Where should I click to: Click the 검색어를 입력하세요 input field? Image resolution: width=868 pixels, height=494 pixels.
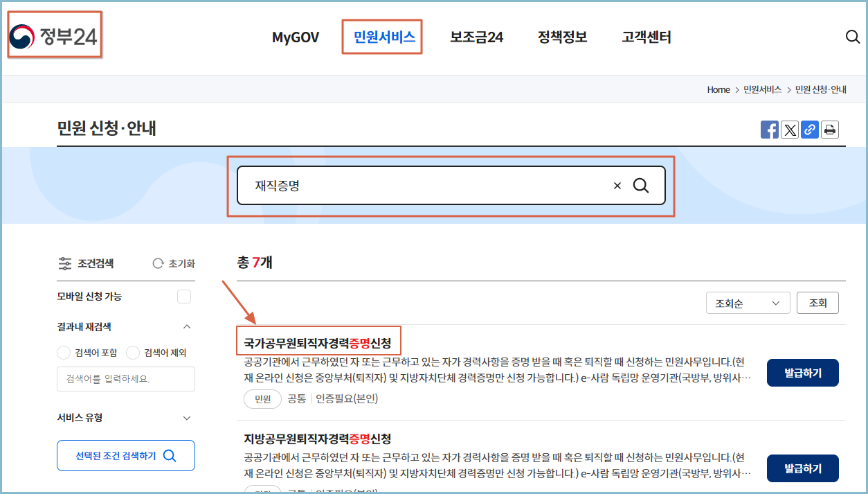pyautogui.click(x=125, y=379)
